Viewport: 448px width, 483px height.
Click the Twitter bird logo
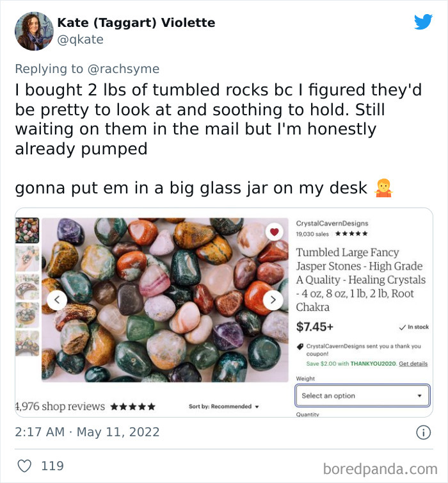(423, 22)
